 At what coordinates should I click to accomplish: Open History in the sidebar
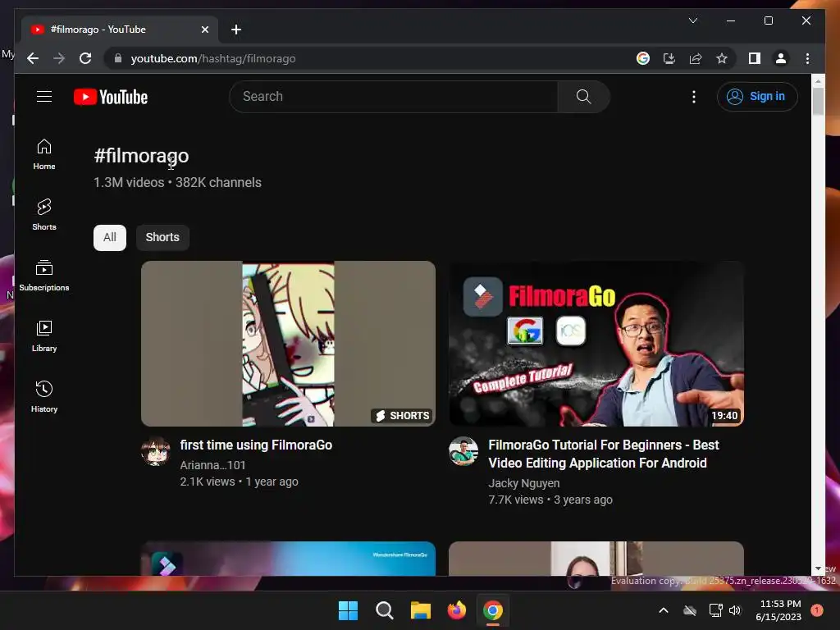click(44, 396)
